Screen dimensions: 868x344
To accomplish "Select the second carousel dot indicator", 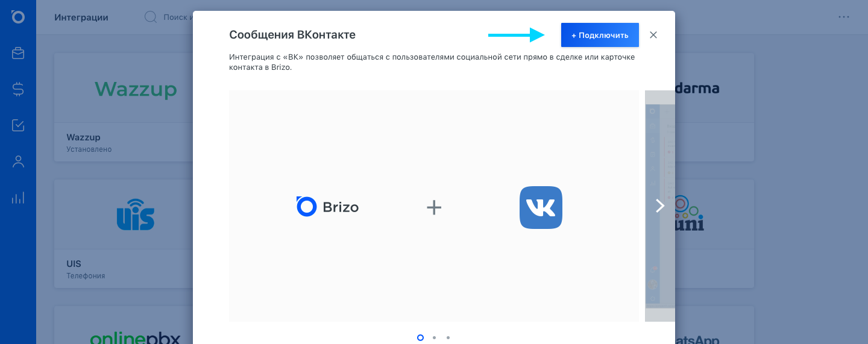I will point(434,337).
